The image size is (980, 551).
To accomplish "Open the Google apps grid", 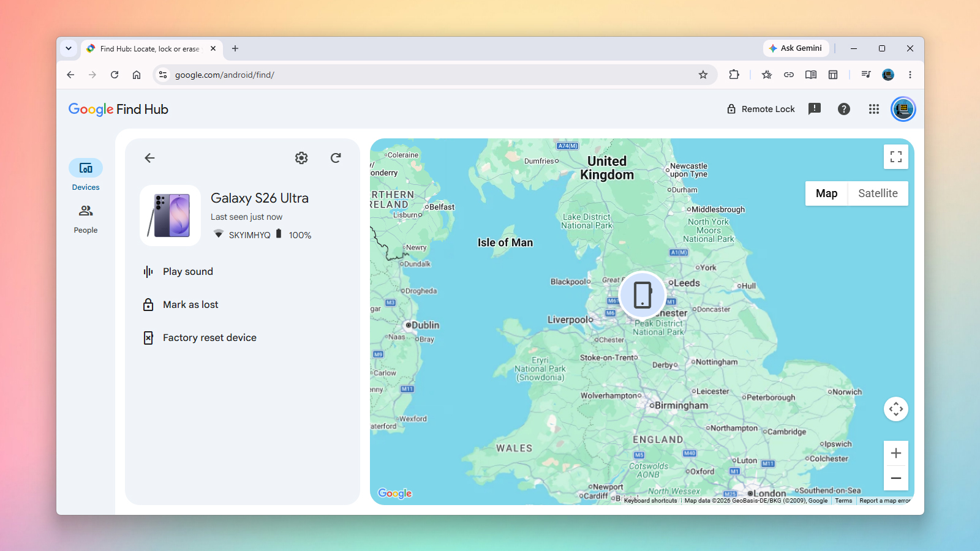I will (x=874, y=109).
